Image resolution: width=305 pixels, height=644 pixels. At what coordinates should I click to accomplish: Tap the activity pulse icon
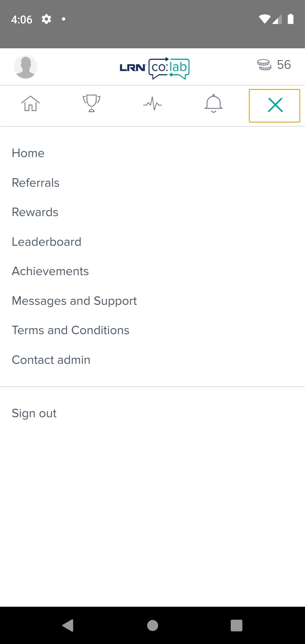coord(152,104)
